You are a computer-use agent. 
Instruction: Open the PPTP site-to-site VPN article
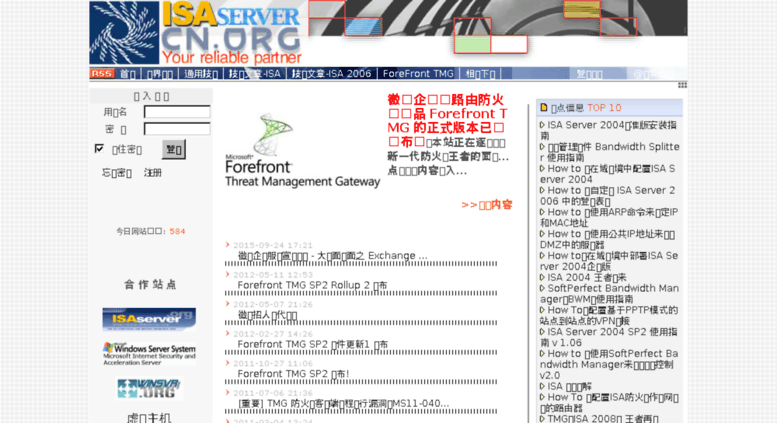609,316
